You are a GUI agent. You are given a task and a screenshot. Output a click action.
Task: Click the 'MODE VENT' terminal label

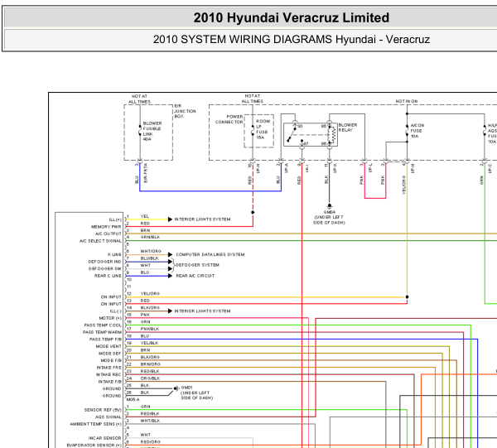coord(109,346)
